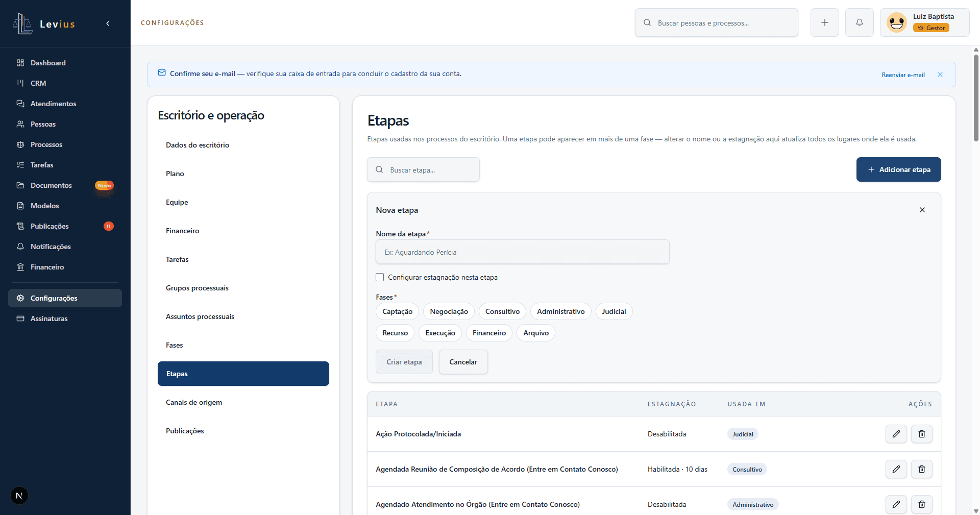This screenshot has width=980, height=515.
Task: Delete the Ação Protocolada/Iniciada stage
Action: [x=922, y=434]
